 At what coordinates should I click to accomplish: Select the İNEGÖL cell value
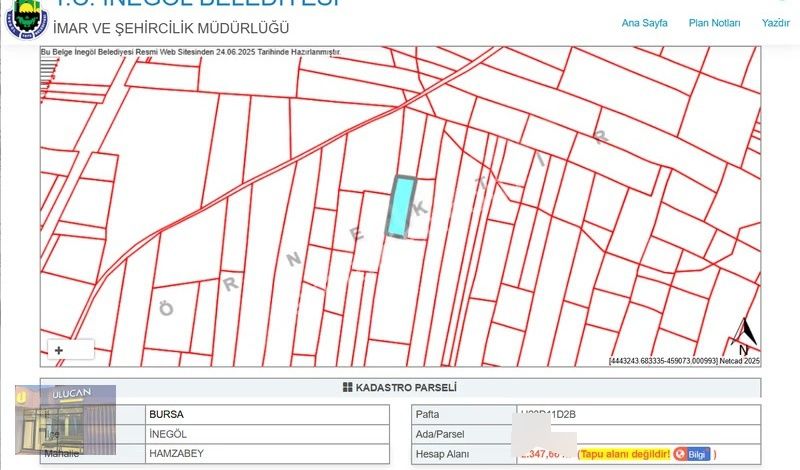click(168, 434)
